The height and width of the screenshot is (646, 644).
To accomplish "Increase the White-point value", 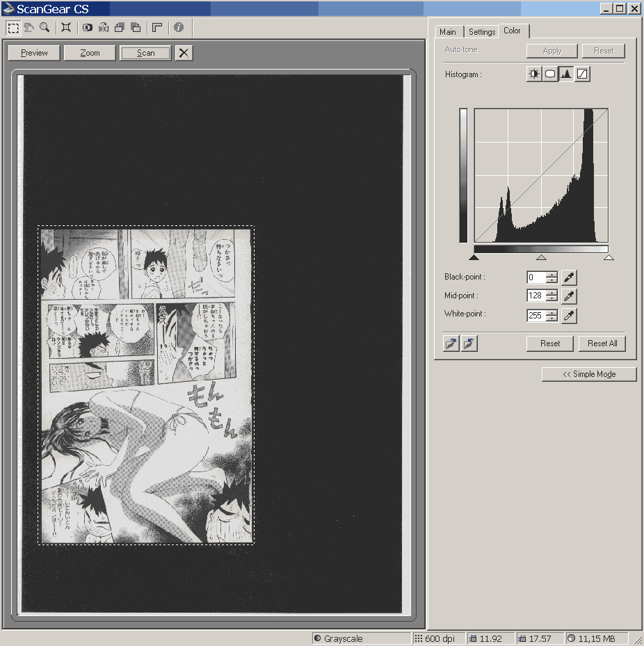I will point(552,312).
